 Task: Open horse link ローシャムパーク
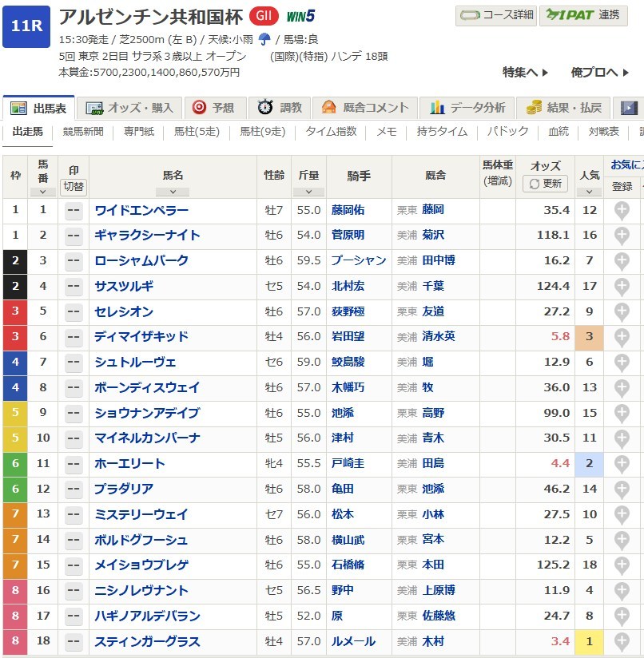141,261
